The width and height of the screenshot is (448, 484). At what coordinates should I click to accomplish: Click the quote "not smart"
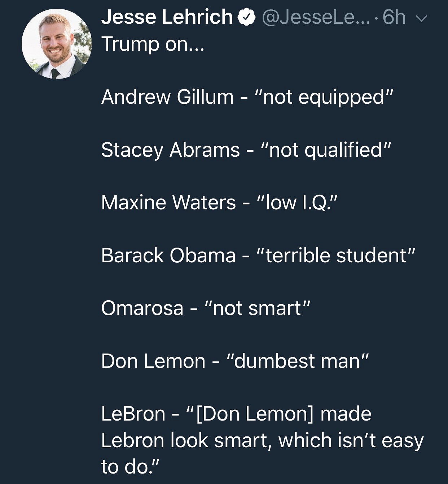coord(257,308)
